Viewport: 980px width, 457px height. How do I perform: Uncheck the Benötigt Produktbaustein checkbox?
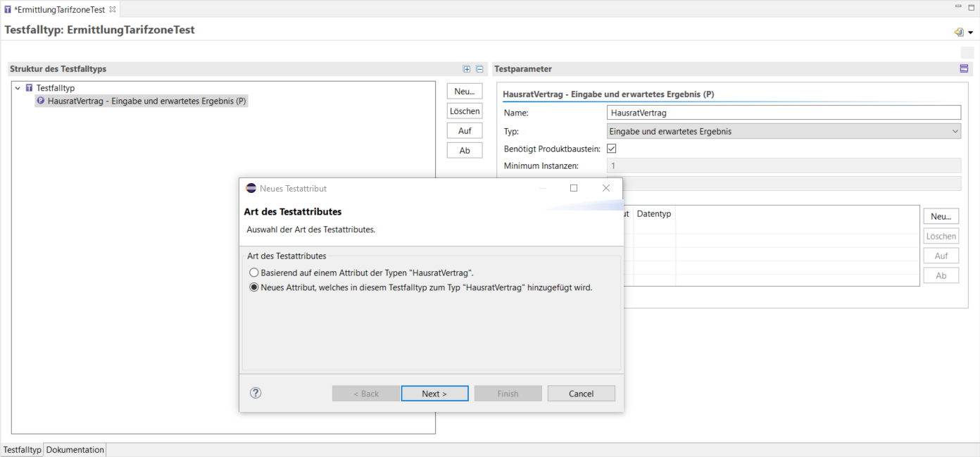tap(611, 149)
